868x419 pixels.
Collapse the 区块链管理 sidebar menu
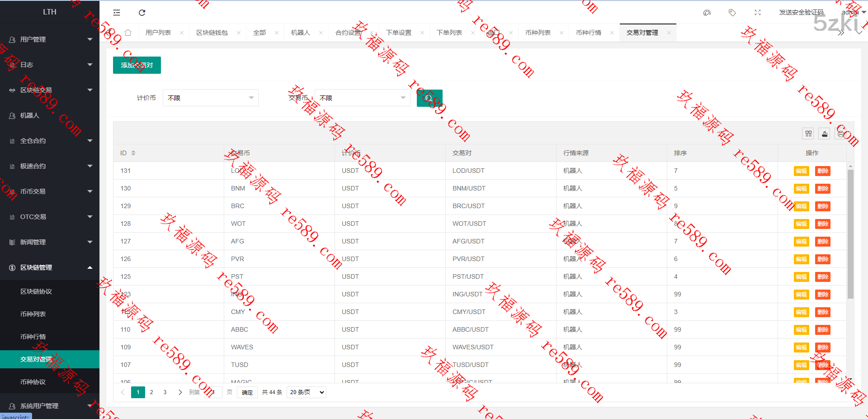coord(50,267)
